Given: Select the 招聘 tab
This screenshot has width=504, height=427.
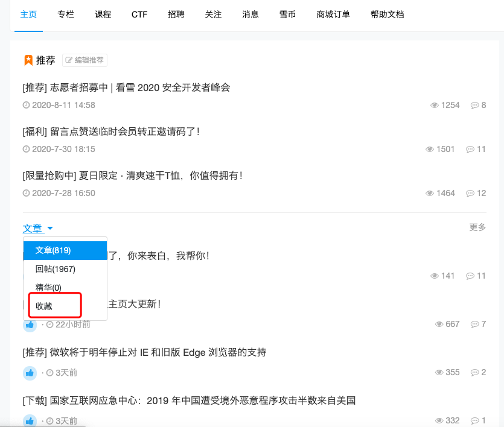Looking at the screenshot, I should pos(176,14).
